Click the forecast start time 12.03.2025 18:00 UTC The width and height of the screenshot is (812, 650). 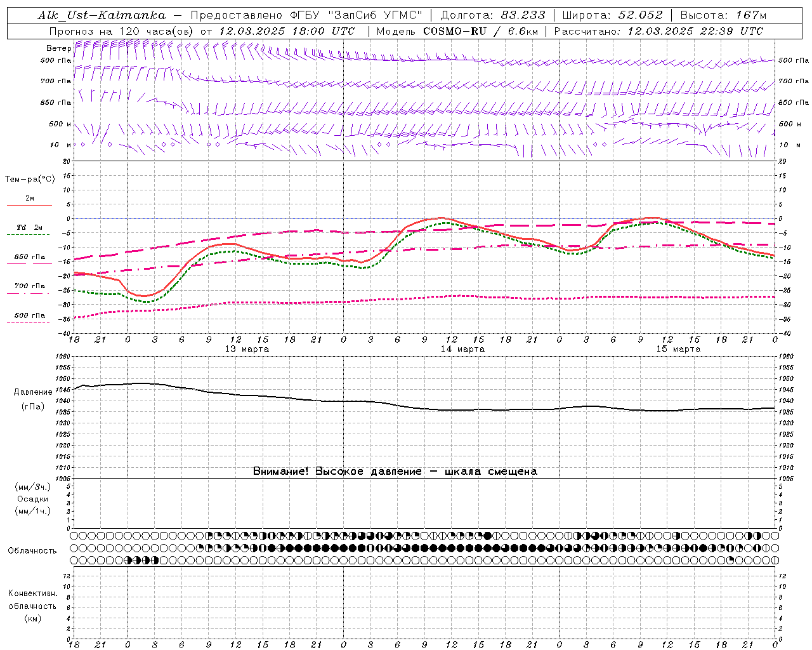pos(287,31)
